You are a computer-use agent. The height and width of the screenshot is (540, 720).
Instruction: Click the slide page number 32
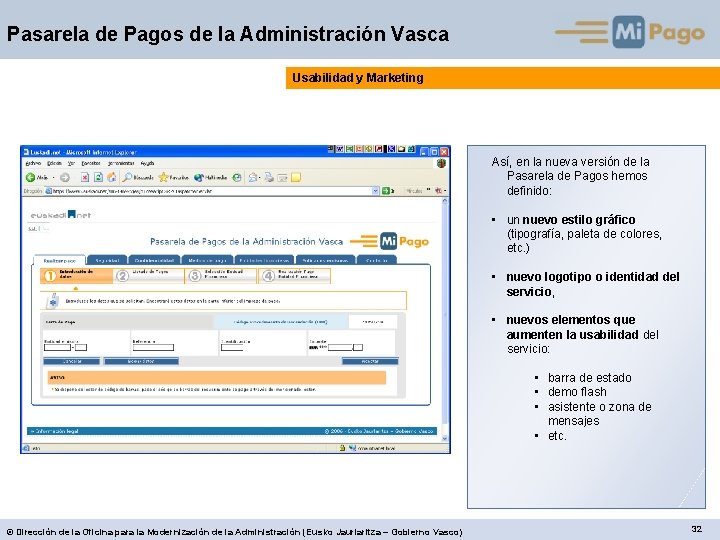(x=697, y=529)
